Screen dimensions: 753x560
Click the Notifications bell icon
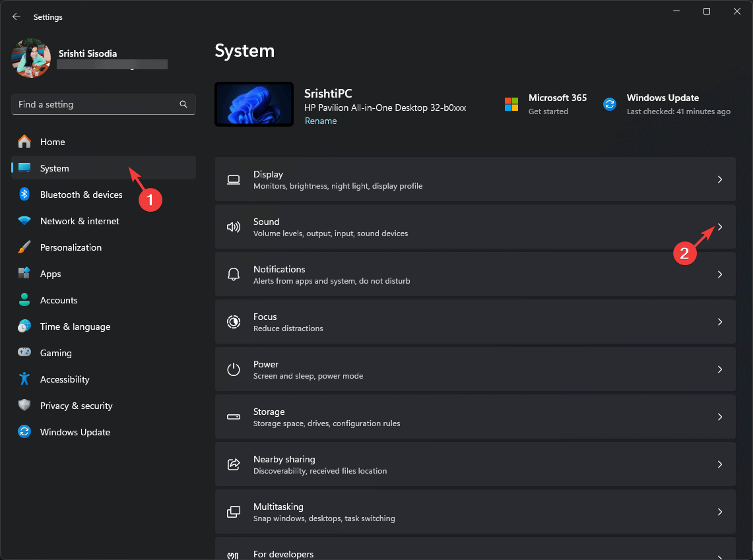click(x=234, y=274)
